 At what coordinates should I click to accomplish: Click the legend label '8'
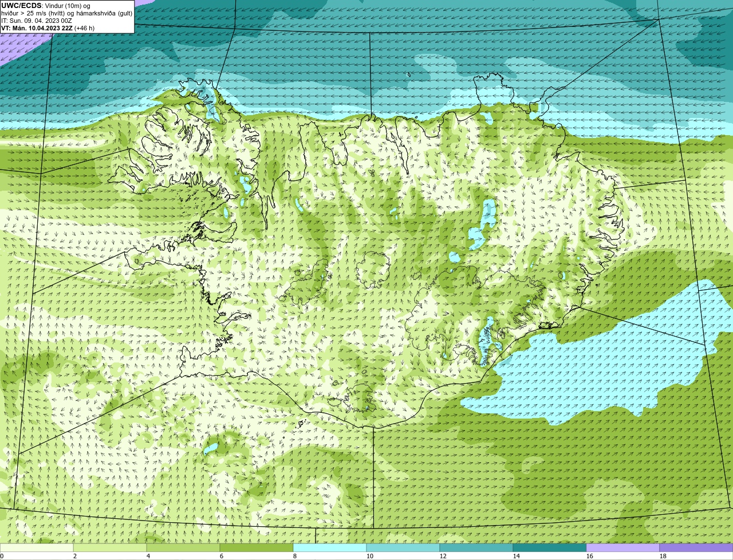click(295, 556)
